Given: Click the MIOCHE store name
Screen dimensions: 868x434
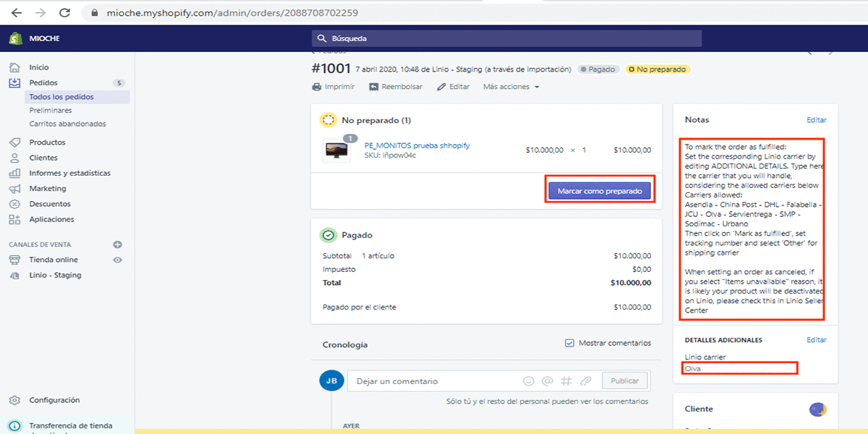Looking at the screenshot, I should [x=44, y=38].
